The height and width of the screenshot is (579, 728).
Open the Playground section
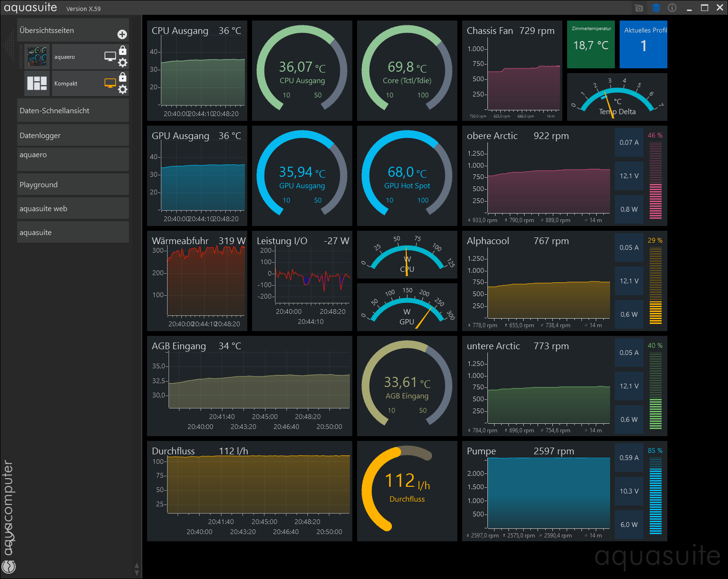(x=73, y=184)
